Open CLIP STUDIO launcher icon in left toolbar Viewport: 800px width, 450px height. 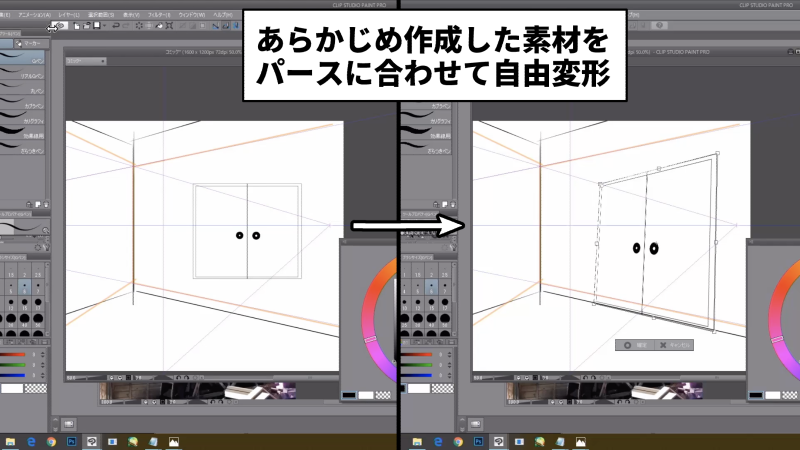tap(61, 26)
